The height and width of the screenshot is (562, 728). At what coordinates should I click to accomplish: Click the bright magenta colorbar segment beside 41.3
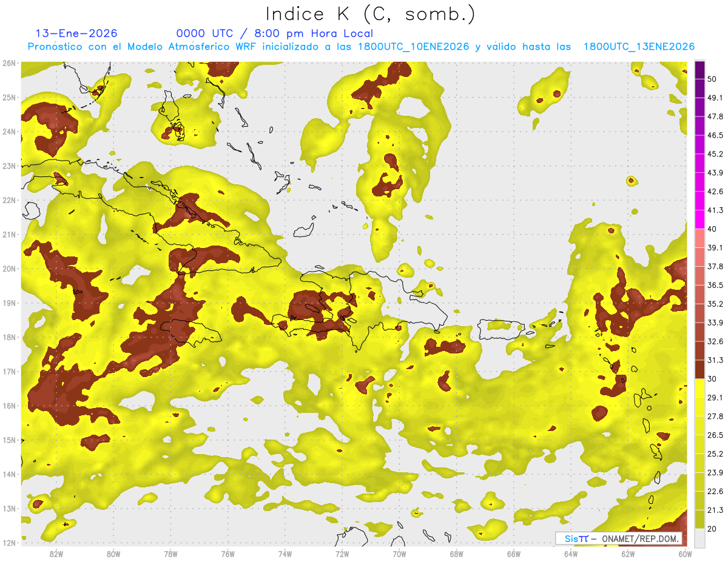point(699,219)
